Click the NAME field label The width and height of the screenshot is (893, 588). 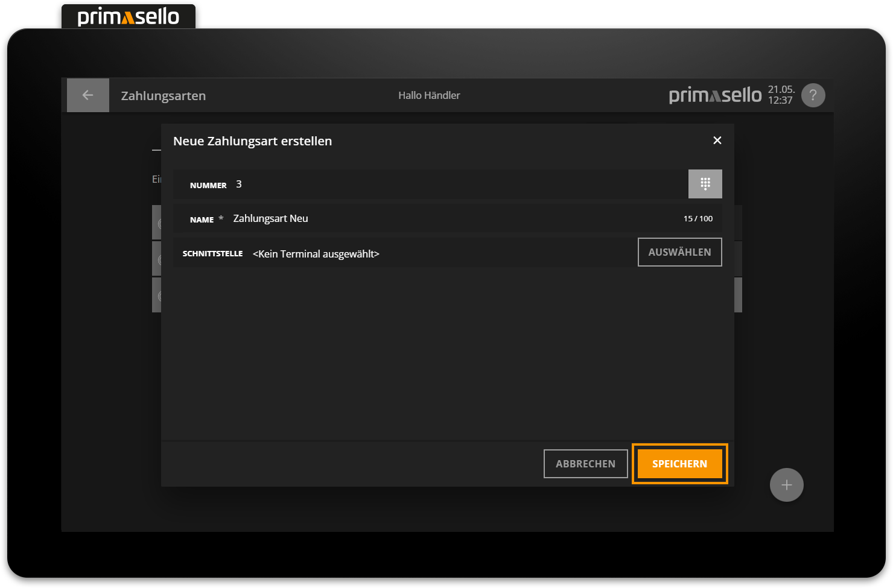(x=202, y=220)
